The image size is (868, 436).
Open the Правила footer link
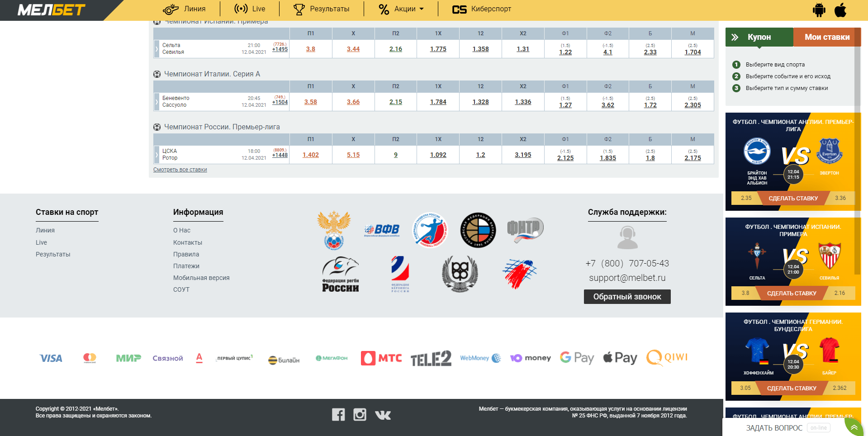pyautogui.click(x=186, y=254)
